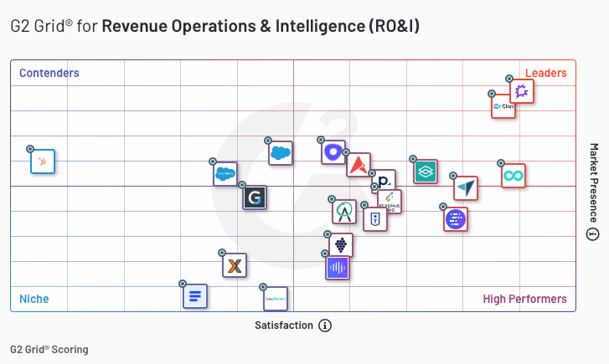Click the blue shield badge logo tile
This screenshot has width=609, height=364.
(375, 219)
